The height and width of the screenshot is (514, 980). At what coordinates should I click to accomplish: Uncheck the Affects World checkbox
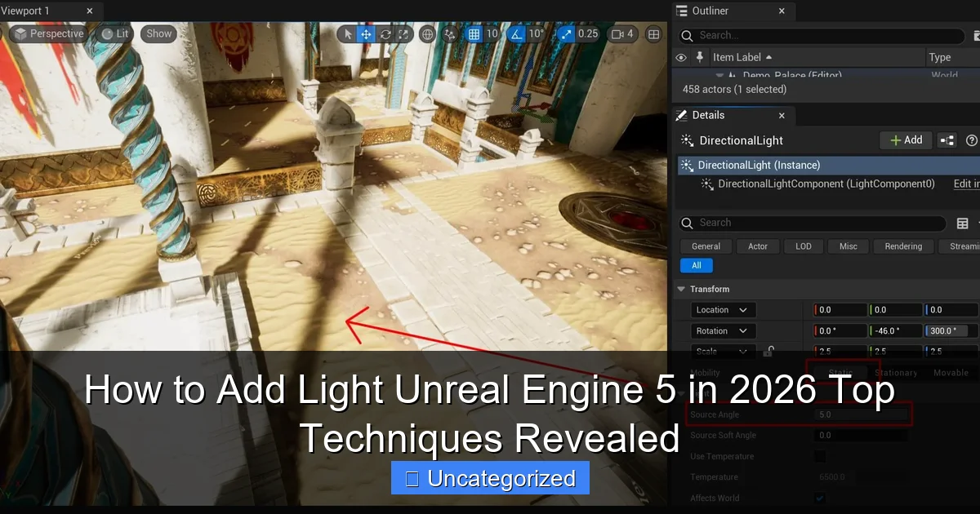820,498
